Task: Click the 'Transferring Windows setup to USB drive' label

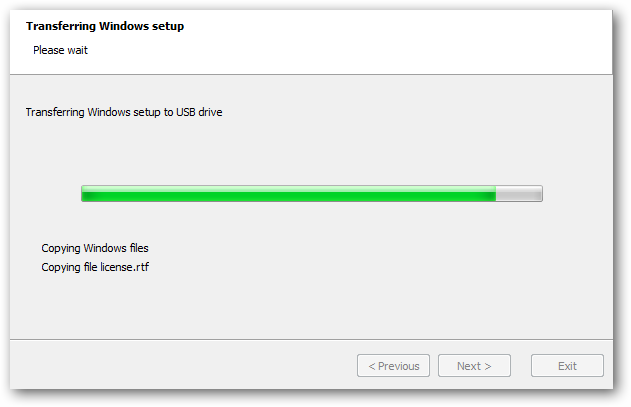Action: (123, 112)
